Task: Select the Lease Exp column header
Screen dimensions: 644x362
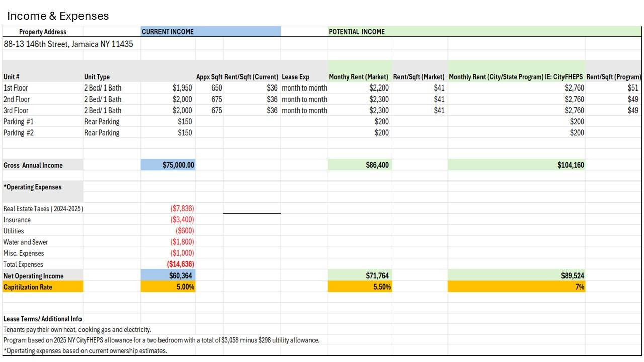Action: pyautogui.click(x=295, y=77)
